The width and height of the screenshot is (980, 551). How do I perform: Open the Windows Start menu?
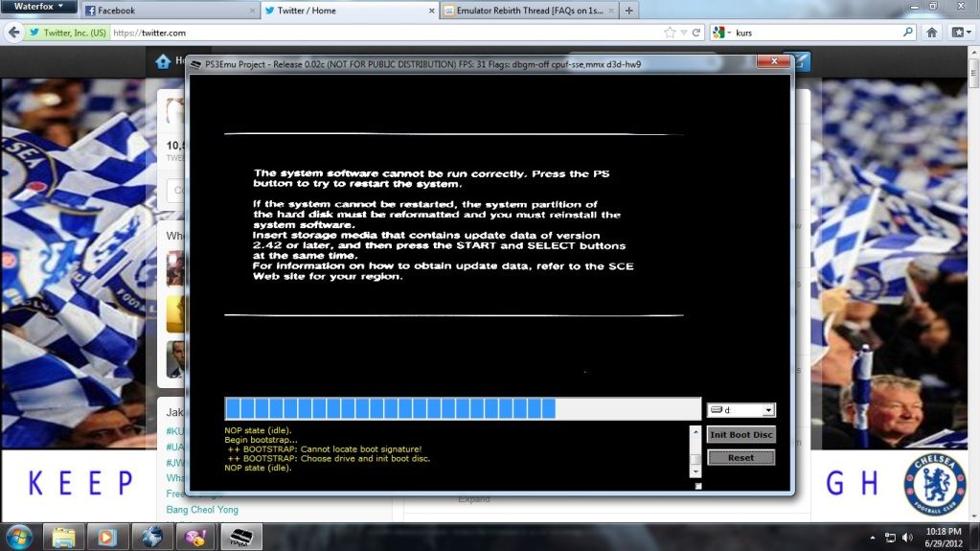click(18, 535)
